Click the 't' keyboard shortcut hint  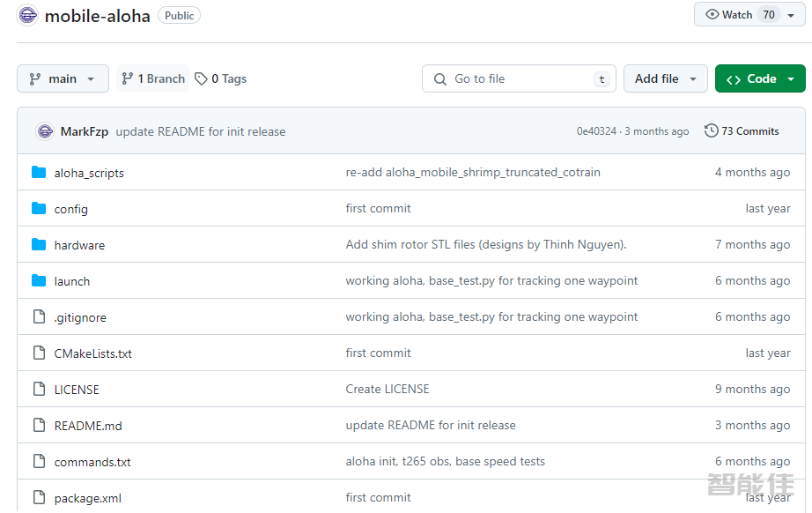point(602,79)
